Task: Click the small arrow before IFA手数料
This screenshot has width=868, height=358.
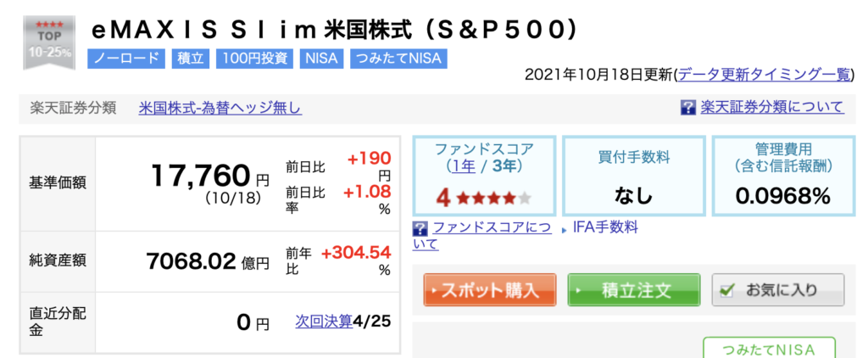Action: pos(565,228)
